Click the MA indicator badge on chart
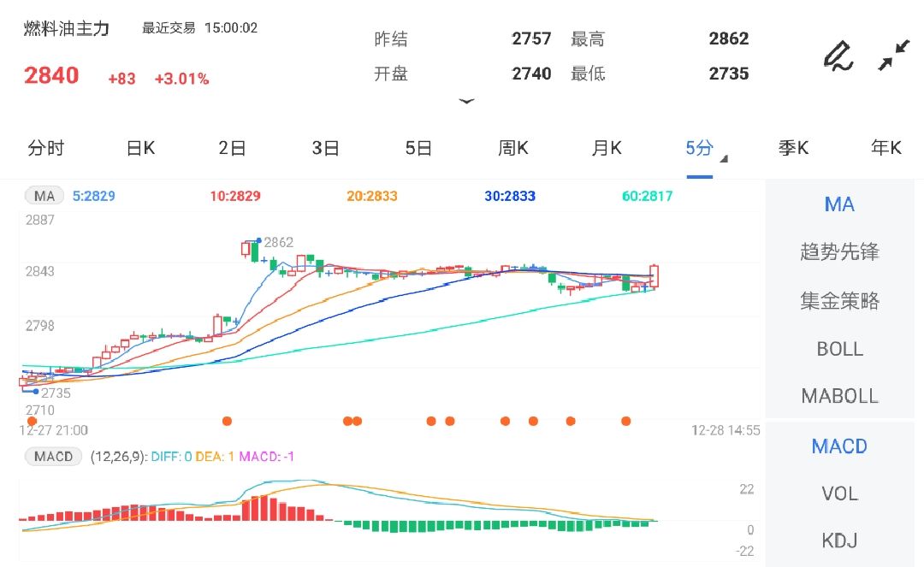This screenshot has height=567, width=924. click(44, 196)
